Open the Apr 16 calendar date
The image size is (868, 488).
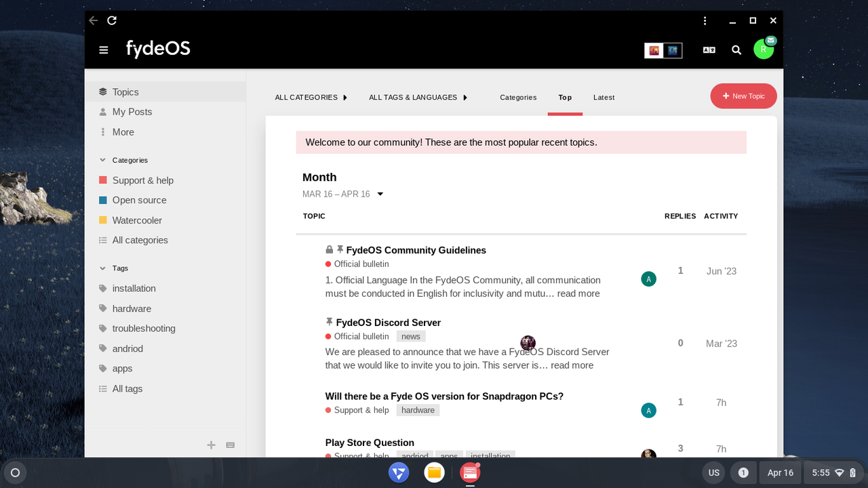point(781,472)
